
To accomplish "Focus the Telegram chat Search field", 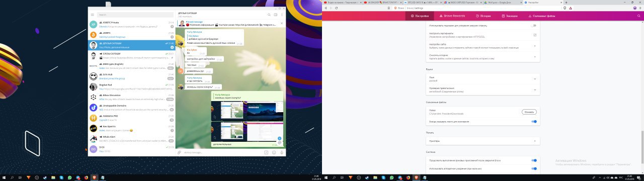I will [x=135, y=15].
